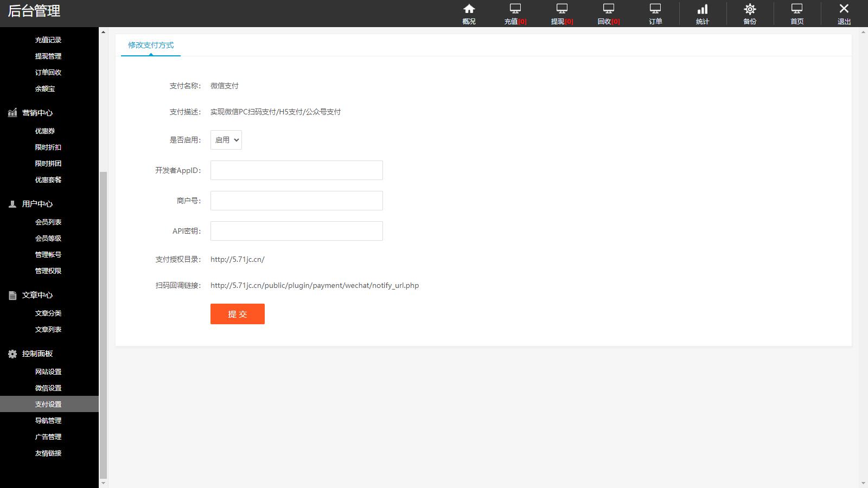The image size is (868, 488).
Task: Open 提现 withdrawal icon in top bar
Action: pos(561,9)
